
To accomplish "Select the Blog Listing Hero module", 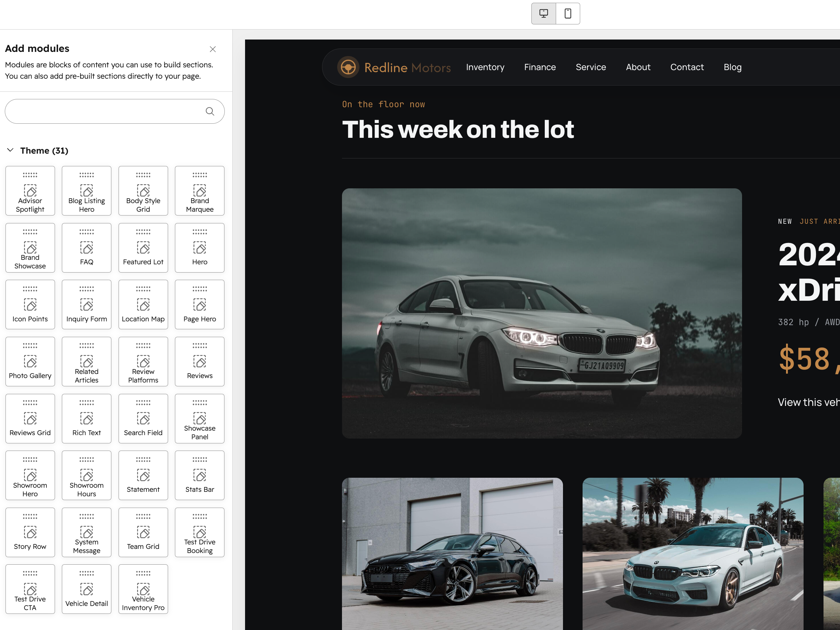I will tap(87, 191).
